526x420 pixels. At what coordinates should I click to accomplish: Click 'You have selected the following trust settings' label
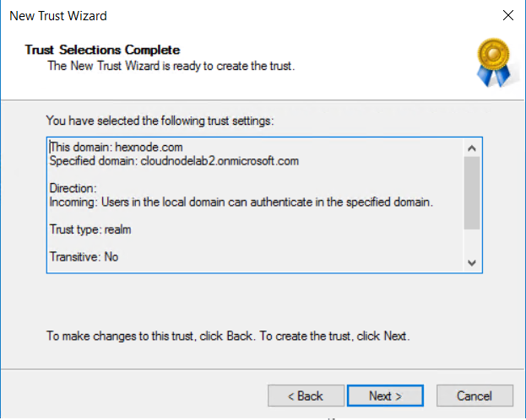point(160,121)
